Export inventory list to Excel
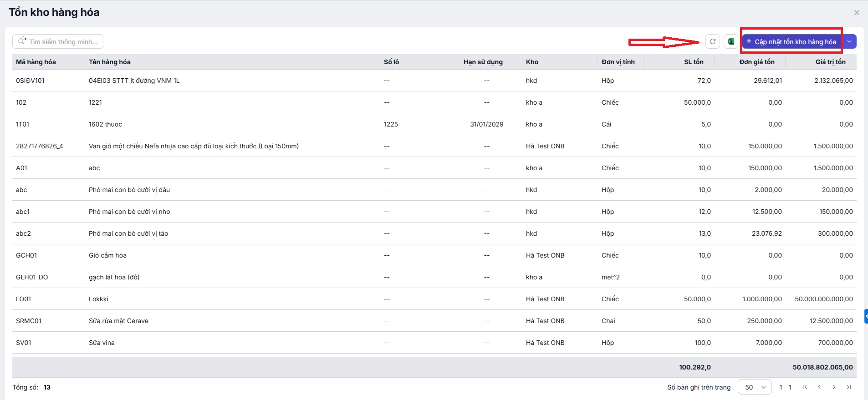 (x=730, y=41)
